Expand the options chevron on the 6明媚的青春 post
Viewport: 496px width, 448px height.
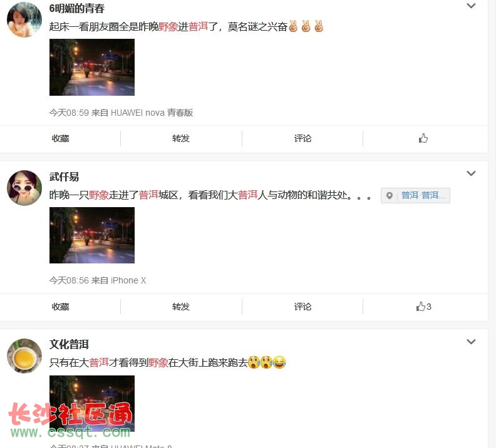coord(471,6)
